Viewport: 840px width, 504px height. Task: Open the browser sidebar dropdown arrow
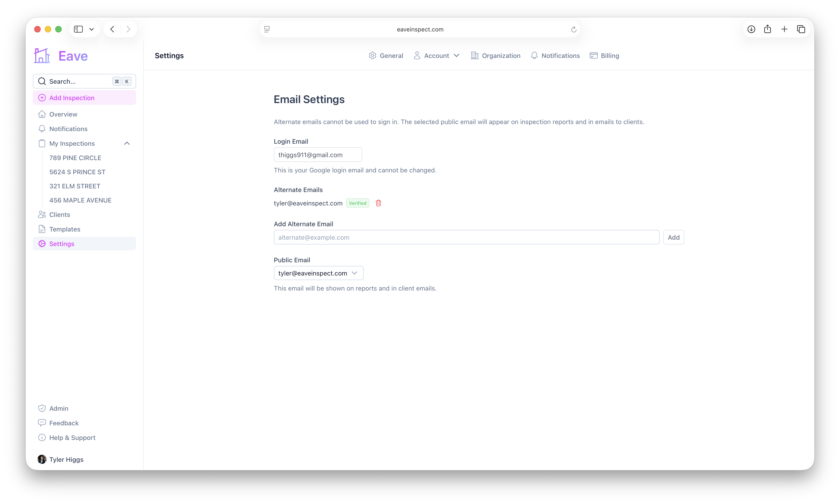tap(92, 29)
